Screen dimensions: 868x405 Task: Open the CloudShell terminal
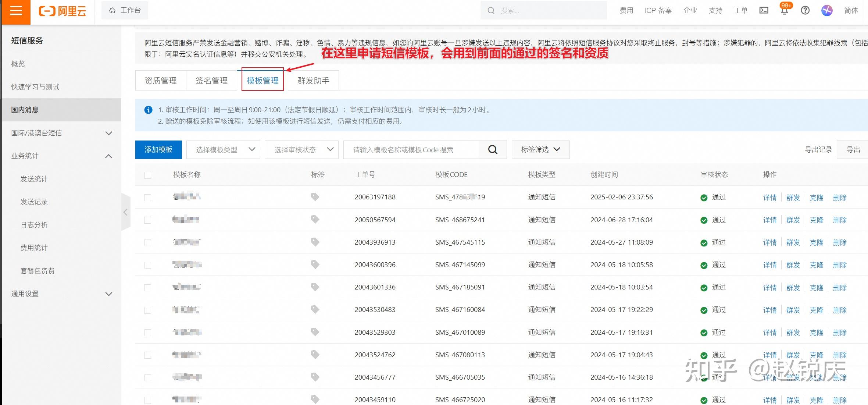[764, 10]
